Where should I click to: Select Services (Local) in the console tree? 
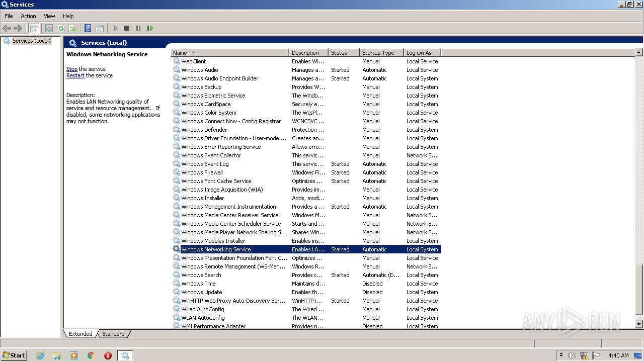pos(31,41)
